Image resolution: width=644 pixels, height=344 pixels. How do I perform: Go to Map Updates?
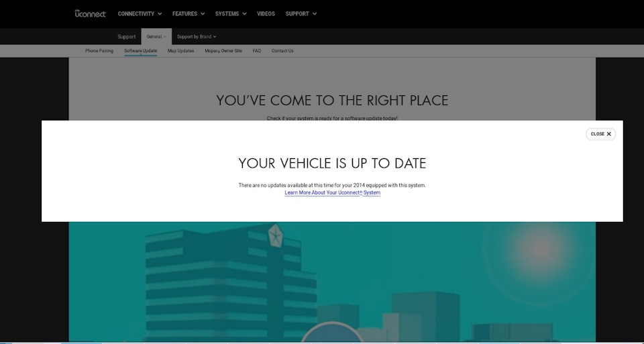point(180,51)
